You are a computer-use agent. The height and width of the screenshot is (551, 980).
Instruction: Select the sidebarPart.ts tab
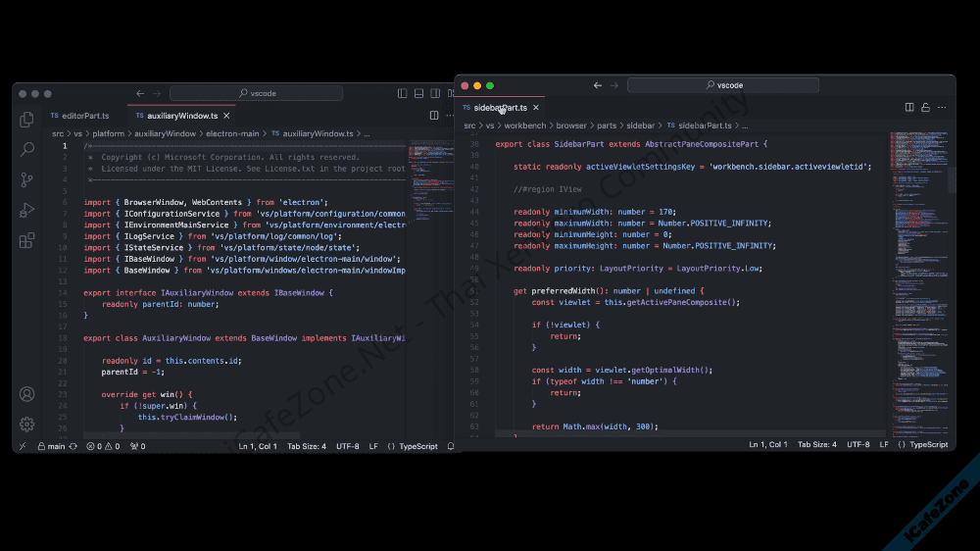point(500,108)
